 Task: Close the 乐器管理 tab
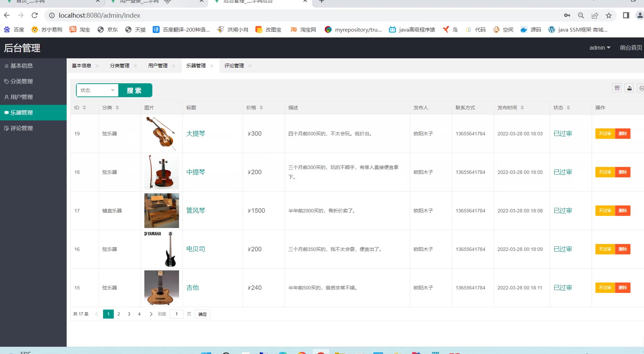(212, 66)
